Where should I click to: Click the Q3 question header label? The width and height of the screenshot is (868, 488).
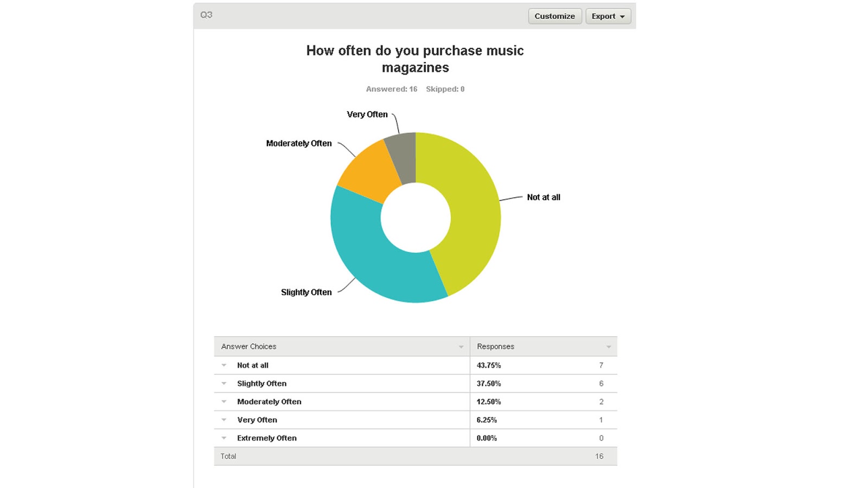coord(206,15)
